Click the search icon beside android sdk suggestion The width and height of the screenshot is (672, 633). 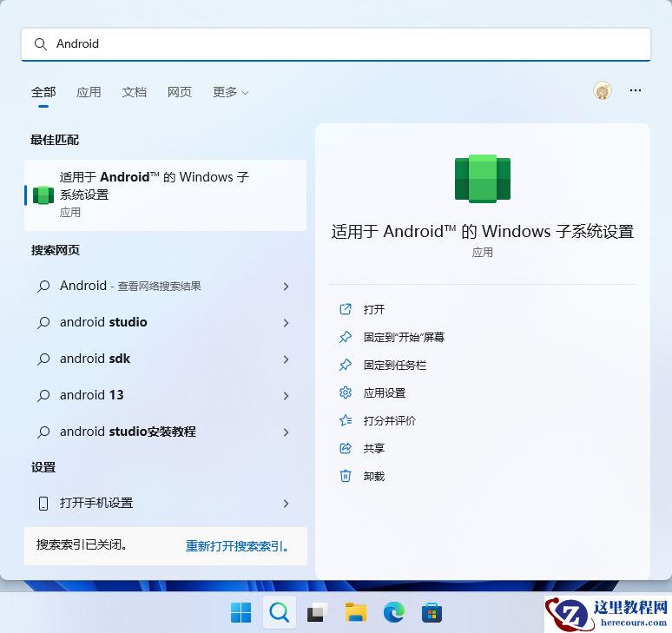(x=43, y=359)
